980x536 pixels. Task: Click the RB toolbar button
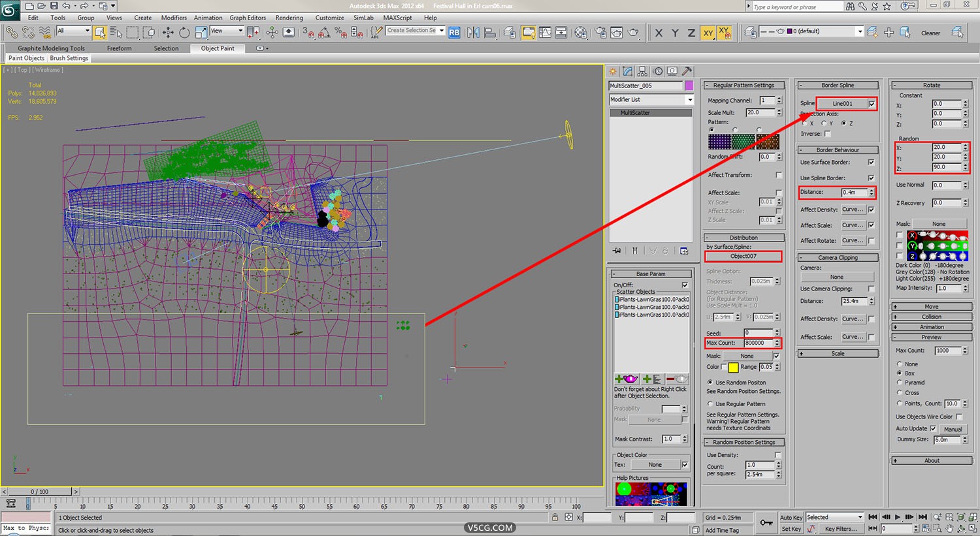pos(454,32)
